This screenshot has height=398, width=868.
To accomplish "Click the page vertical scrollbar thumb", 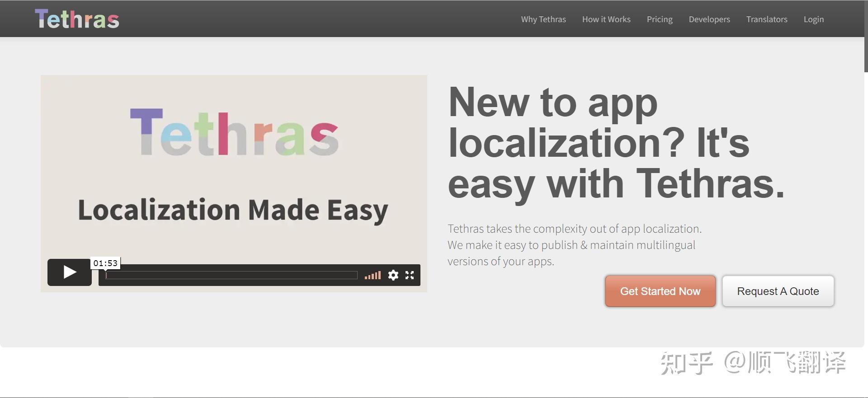I will click(866, 36).
